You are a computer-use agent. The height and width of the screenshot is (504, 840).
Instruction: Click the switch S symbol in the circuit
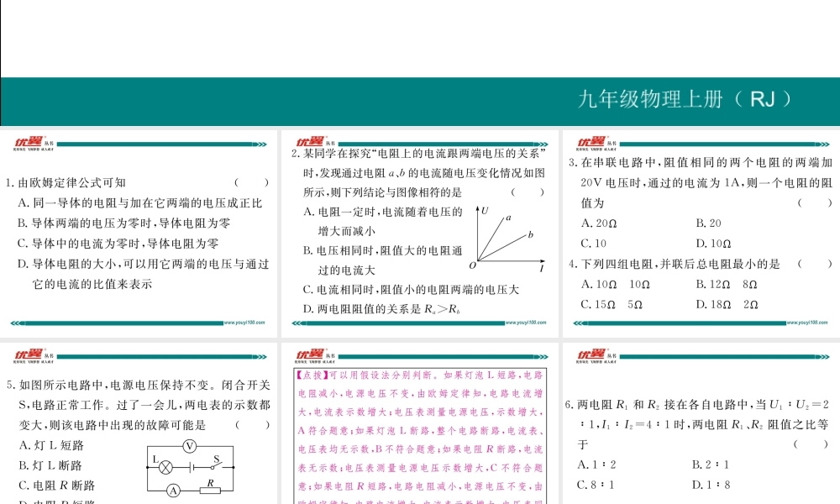(216, 466)
